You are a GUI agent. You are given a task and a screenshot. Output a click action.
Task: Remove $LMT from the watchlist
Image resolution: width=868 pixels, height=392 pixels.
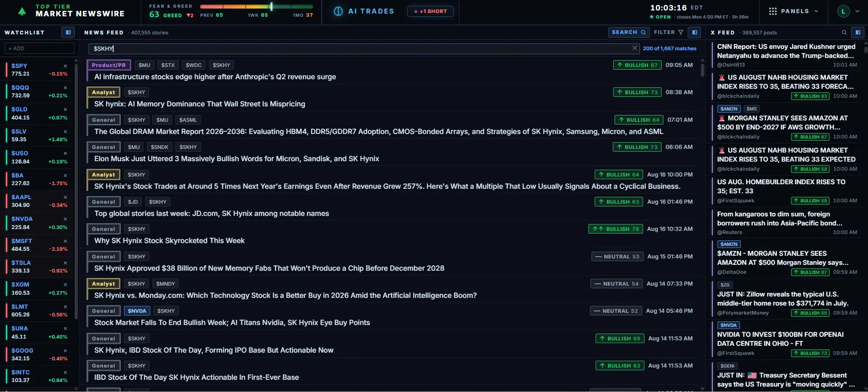point(65,307)
